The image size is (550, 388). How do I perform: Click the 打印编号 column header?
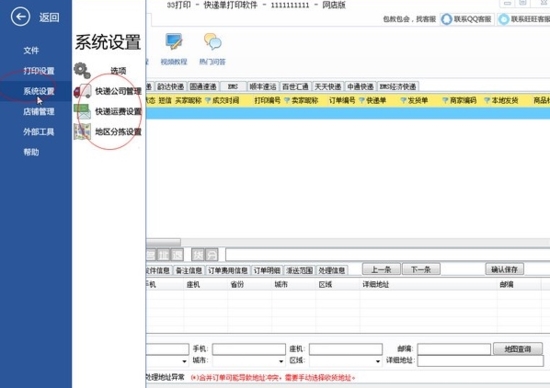[267, 101]
